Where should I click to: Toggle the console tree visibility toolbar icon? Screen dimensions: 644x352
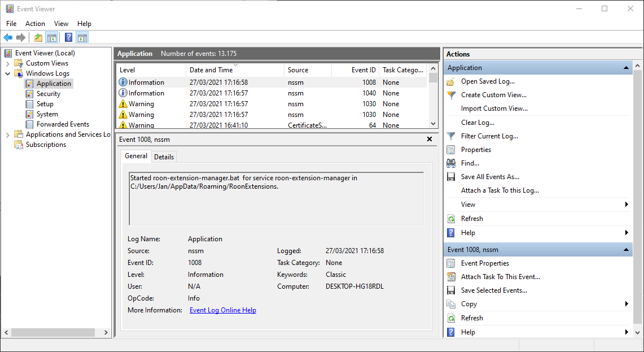(51, 37)
